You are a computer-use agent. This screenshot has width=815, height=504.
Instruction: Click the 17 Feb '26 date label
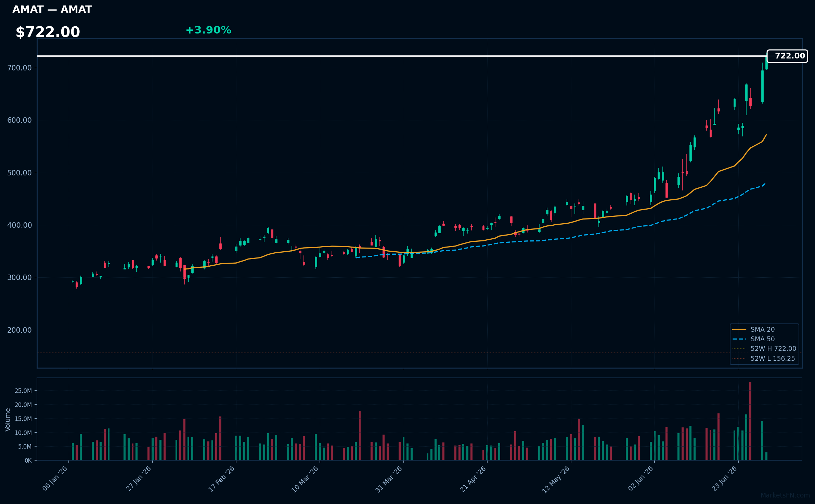click(x=222, y=479)
